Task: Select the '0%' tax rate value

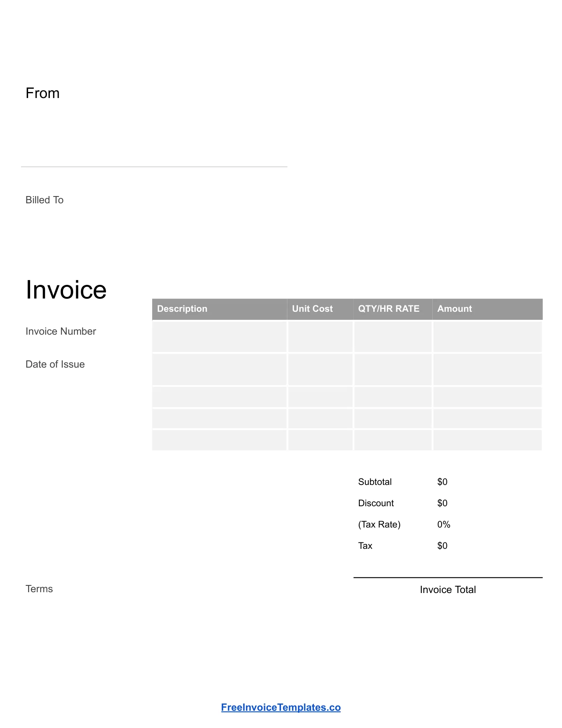Action: 444,525
